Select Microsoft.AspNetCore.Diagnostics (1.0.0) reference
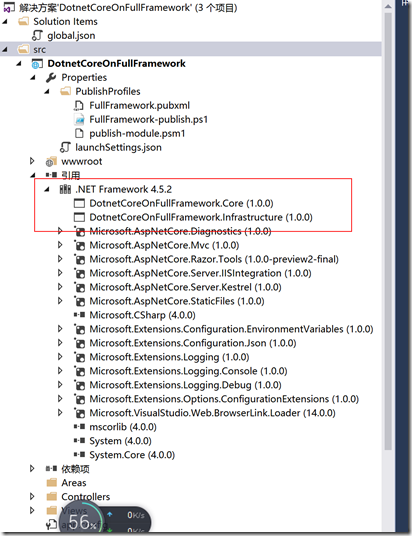412x536 pixels. [x=180, y=231]
